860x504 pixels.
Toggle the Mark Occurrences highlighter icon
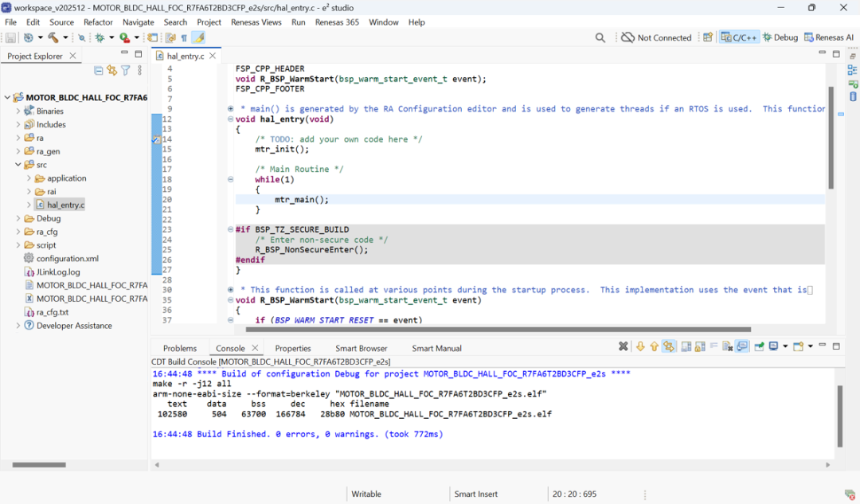click(x=198, y=38)
